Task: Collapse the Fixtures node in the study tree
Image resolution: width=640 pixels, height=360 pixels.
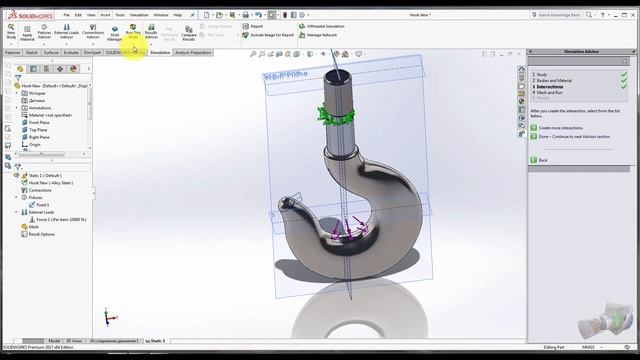Action: [17, 198]
